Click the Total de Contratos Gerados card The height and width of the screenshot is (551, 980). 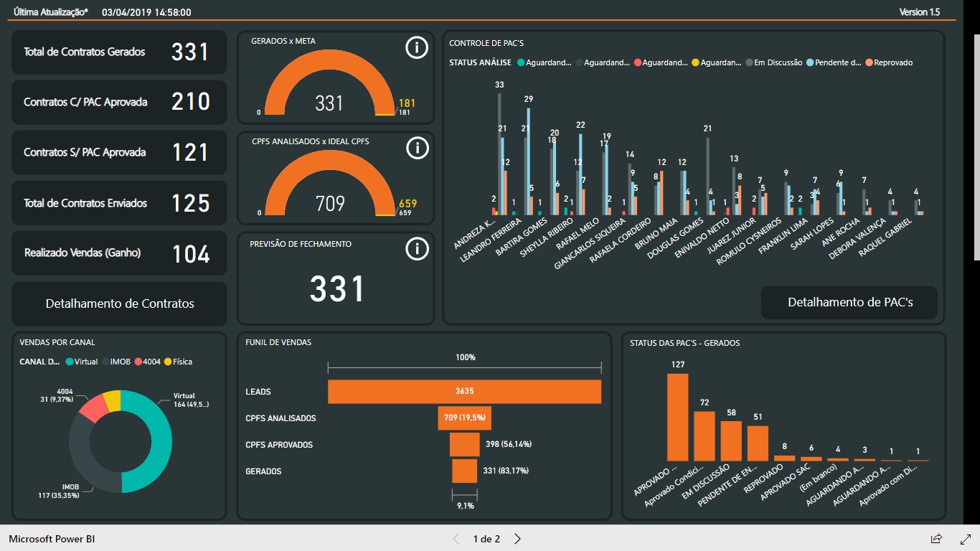[118, 52]
